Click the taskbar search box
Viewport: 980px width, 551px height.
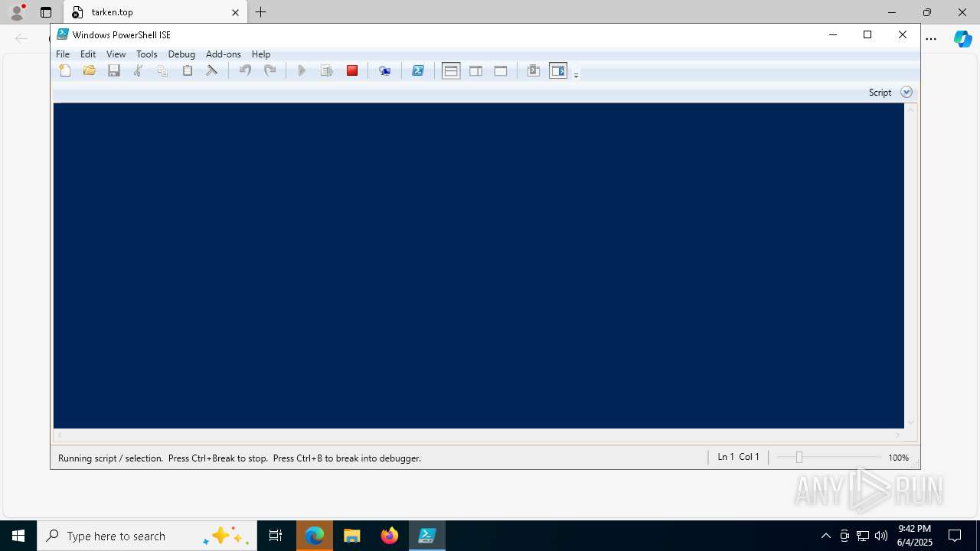pos(146,536)
